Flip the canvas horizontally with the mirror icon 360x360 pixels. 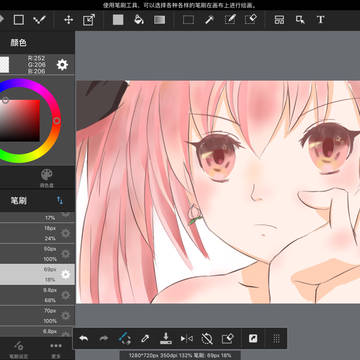(187, 339)
